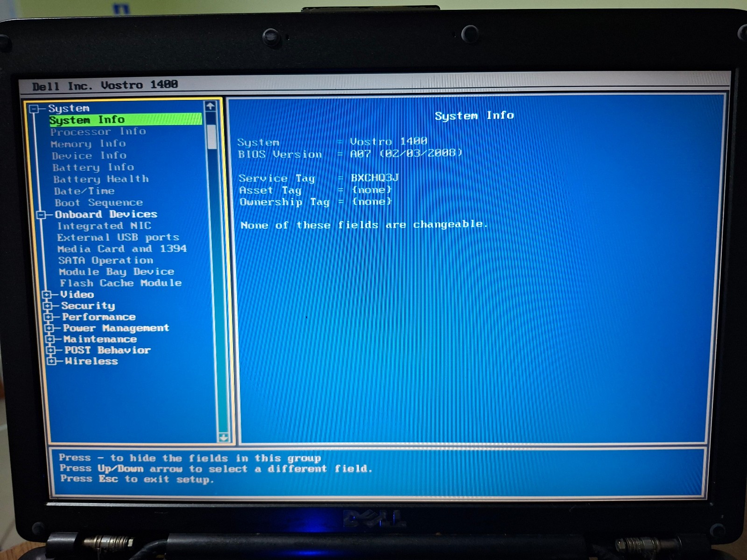Click the Video category label
The height and width of the screenshot is (560, 747).
coord(77,294)
